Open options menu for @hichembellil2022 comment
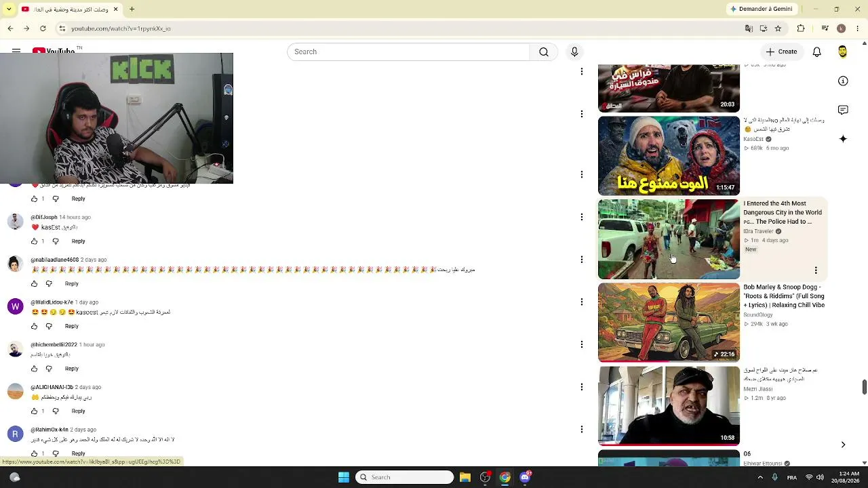This screenshot has width=868, height=488. [581, 345]
